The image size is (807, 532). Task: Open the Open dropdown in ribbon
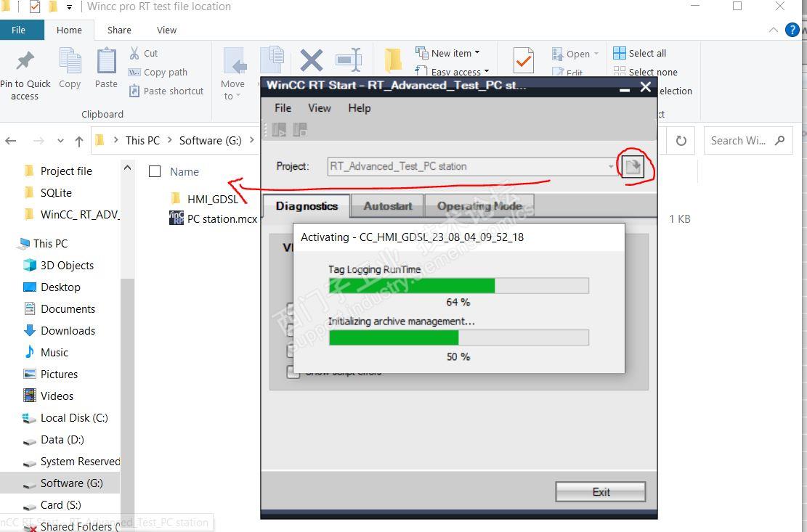click(575, 54)
